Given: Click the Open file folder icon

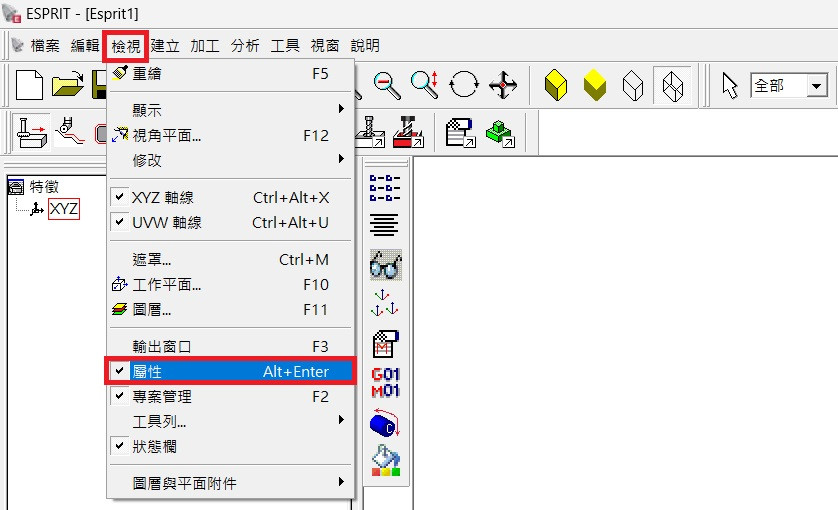Looking at the screenshot, I should pos(66,85).
